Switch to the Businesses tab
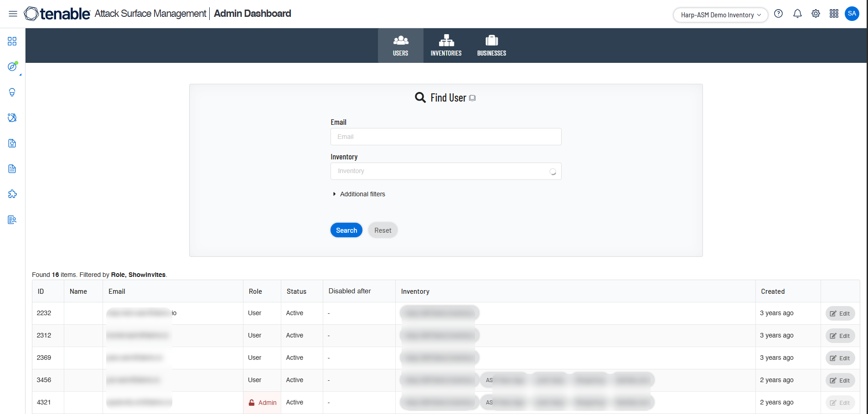868x414 pixels. [x=491, y=46]
